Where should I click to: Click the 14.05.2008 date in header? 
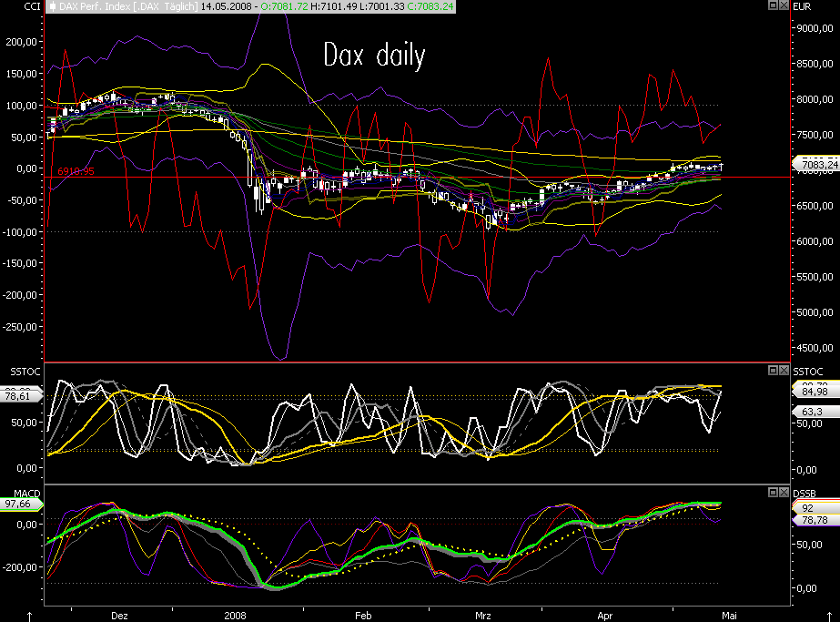tap(224, 6)
